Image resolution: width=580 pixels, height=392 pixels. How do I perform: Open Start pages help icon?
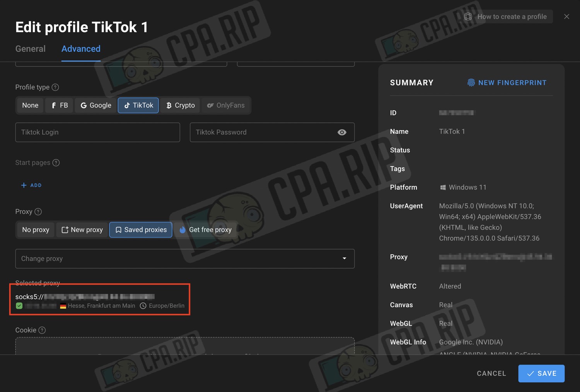tap(56, 163)
